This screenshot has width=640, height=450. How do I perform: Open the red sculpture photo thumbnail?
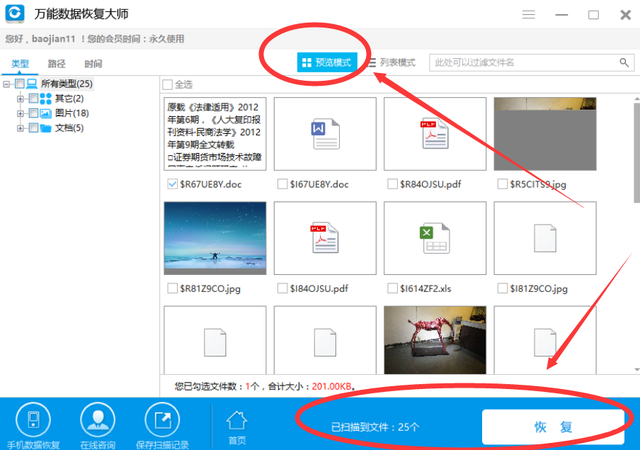coord(435,340)
